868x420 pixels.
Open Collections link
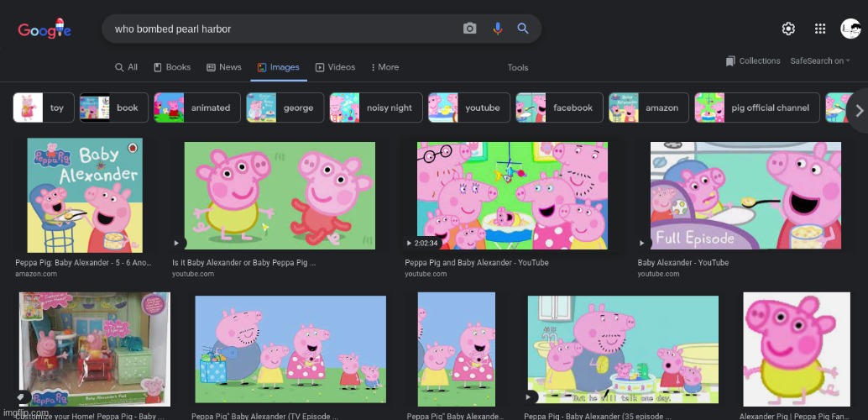point(760,61)
